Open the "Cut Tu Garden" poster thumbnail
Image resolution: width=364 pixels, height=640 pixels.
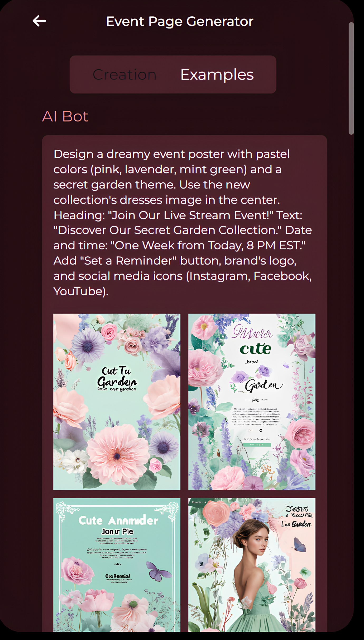pyautogui.click(x=117, y=402)
